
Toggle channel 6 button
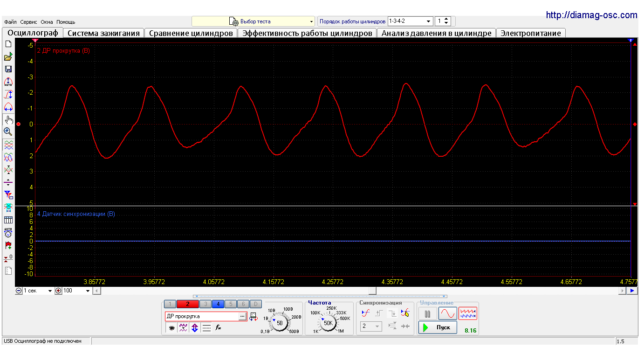click(x=243, y=304)
